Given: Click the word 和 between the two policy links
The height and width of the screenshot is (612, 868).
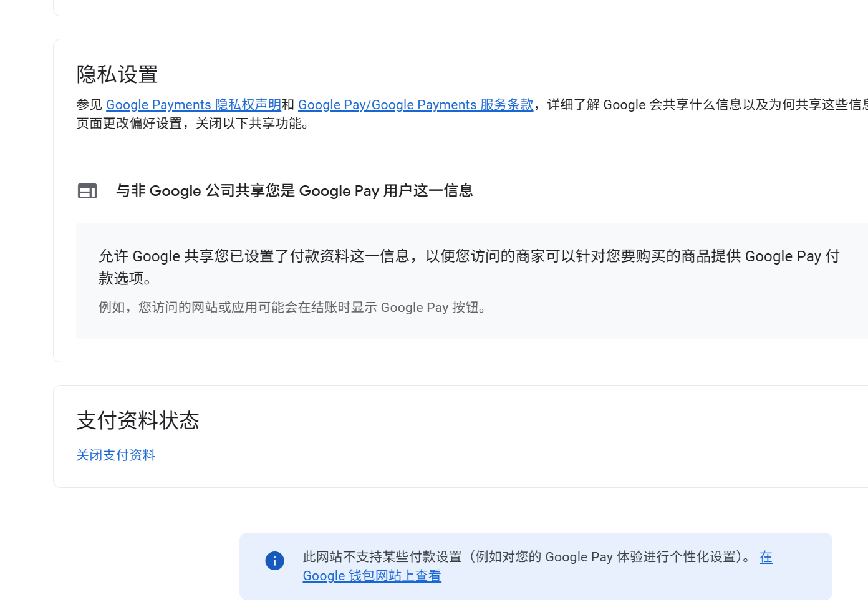Looking at the screenshot, I should pyautogui.click(x=288, y=104).
